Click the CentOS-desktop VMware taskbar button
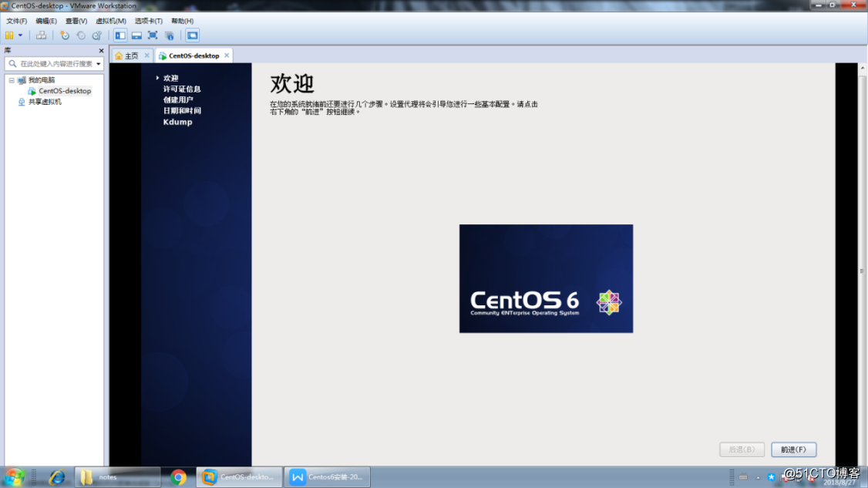Image resolution: width=868 pixels, height=488 pixels. click(x=239, y=477)
